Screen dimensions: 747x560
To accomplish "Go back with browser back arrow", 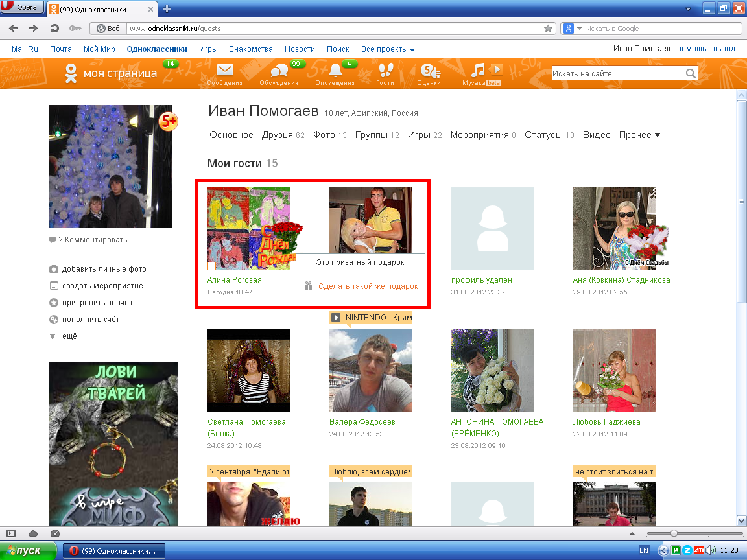I will (14, 29).
